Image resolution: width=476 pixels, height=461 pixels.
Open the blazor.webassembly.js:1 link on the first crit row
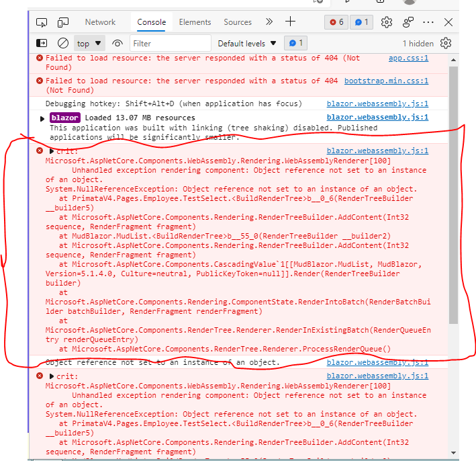tap(377, 151)
